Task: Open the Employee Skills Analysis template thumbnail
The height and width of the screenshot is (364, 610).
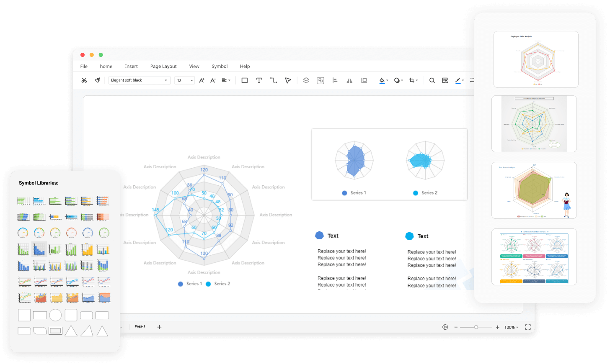Action: tap(536, 59)
